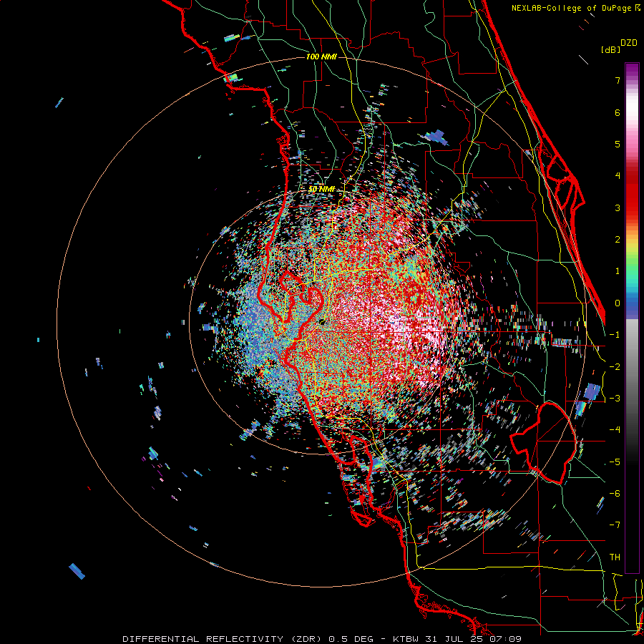This screenshot has height=644, width=644.
Task: Click the -2 value on the color scale
Action: pyautogui.click(x=615, y=367)
